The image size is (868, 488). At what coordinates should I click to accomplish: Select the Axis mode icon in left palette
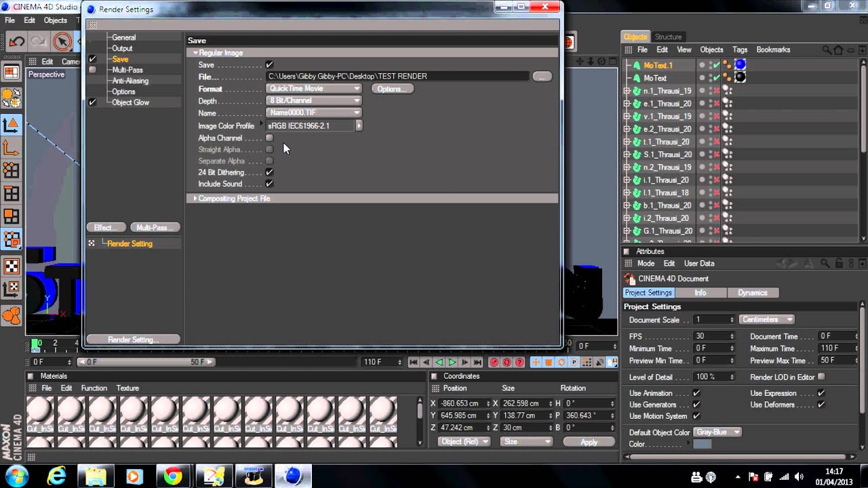(x=12, y=148)
